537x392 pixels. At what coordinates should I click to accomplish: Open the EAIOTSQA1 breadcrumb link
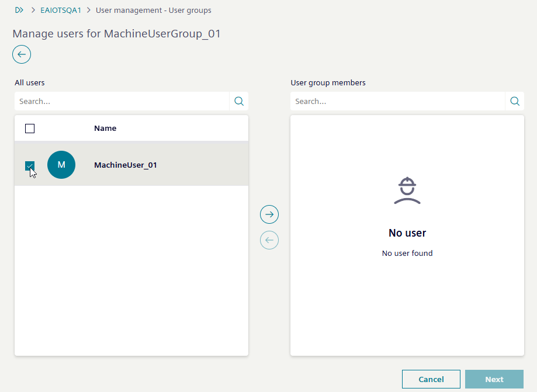pyautogui.click(x=61, y=11)
